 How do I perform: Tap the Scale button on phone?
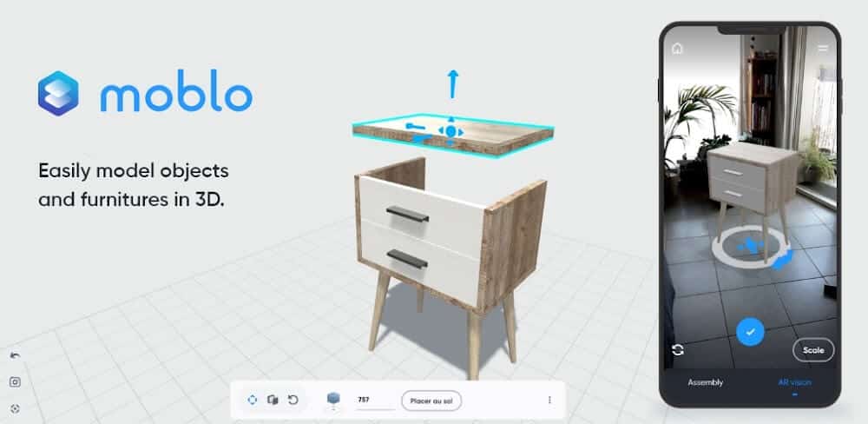(x=813, y=350)
